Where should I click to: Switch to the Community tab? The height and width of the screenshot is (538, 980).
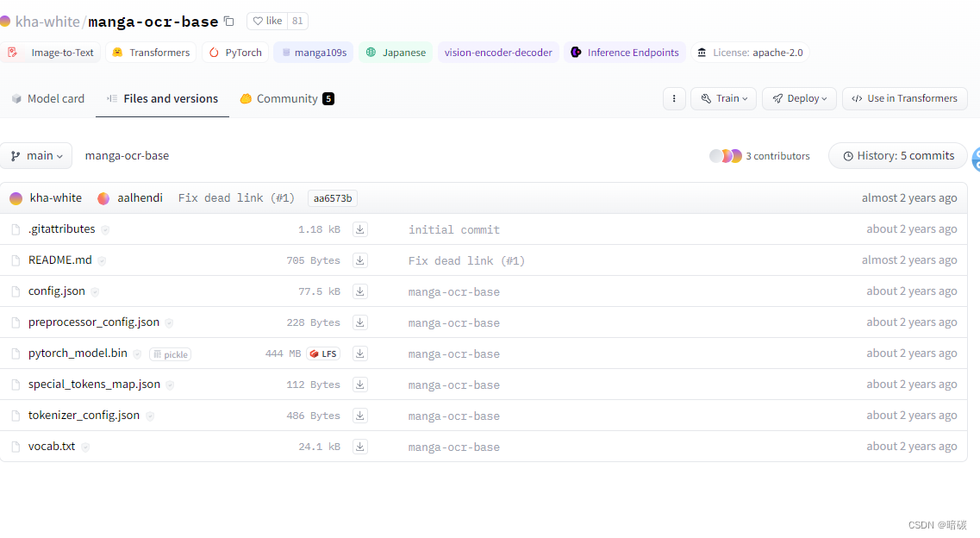click(288, 99)
